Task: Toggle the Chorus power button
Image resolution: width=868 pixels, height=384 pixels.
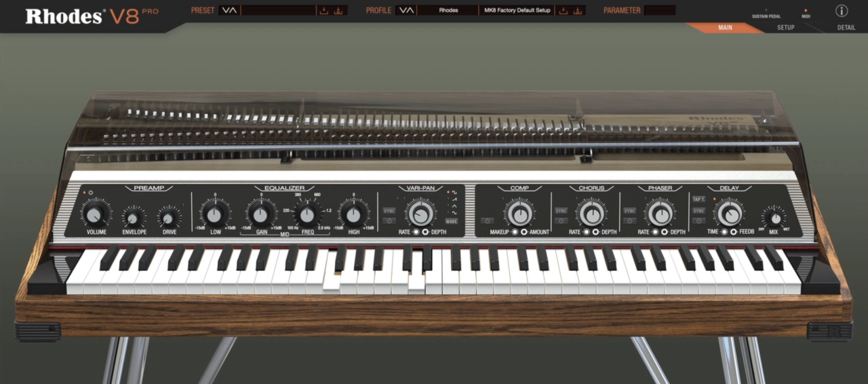Action: click(x=561, y=220)
